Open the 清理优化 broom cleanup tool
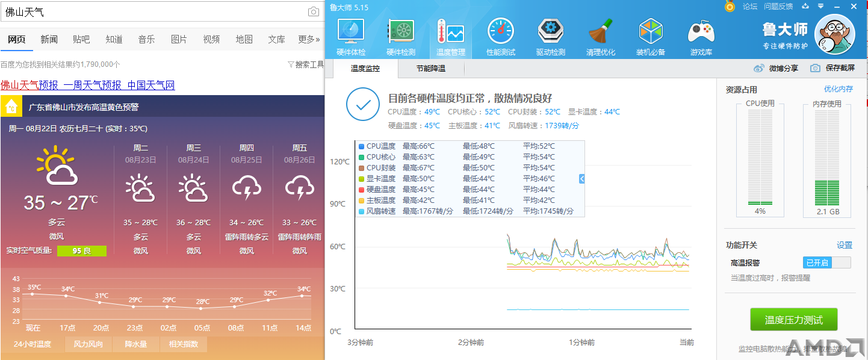This screenshot has height=360, width=868. tap(601, 37)
